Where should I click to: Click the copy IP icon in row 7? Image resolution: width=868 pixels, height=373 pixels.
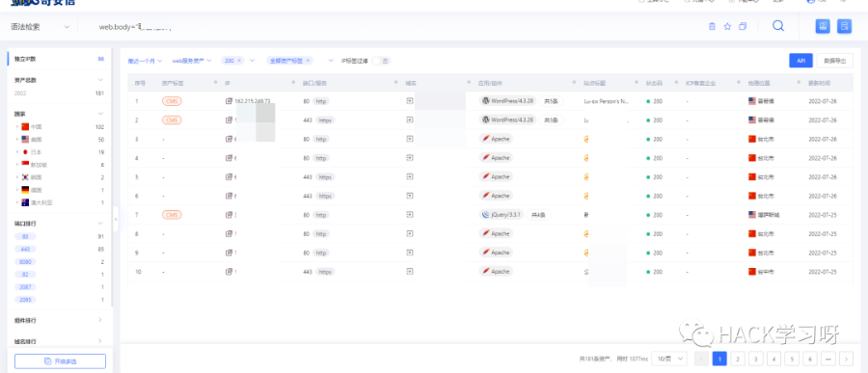pos(230,215)
